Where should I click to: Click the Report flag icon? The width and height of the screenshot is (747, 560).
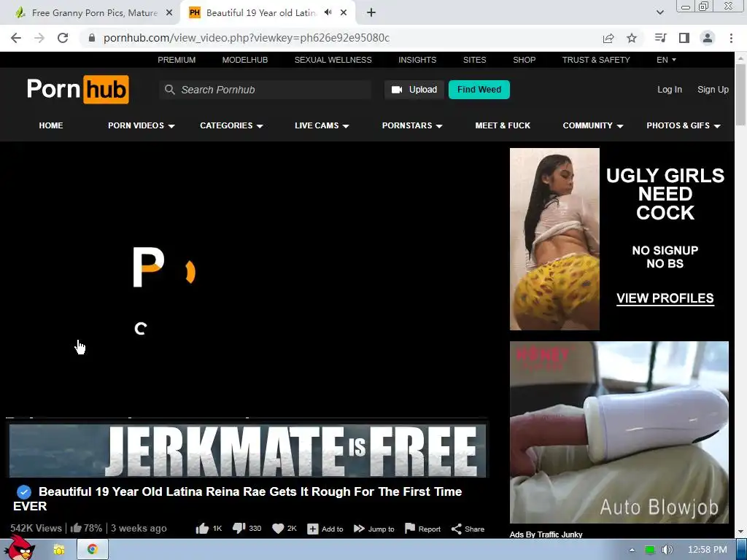[x=410, y=529]
